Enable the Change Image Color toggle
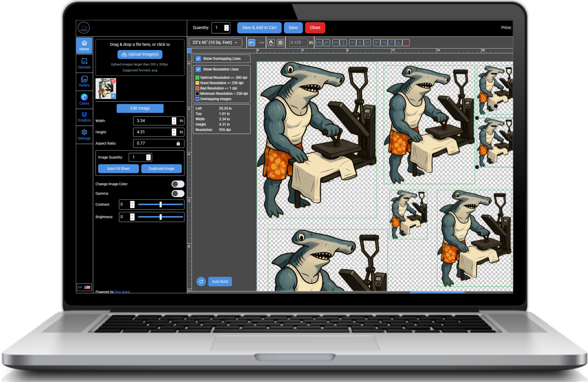This screenshot has height=382, width=588. tap(178, 184)
